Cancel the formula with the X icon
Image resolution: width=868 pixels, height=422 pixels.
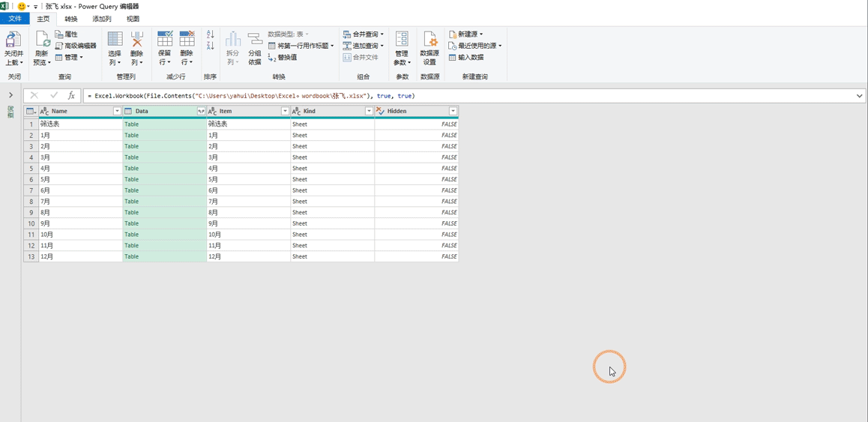[x=34, y=95]
